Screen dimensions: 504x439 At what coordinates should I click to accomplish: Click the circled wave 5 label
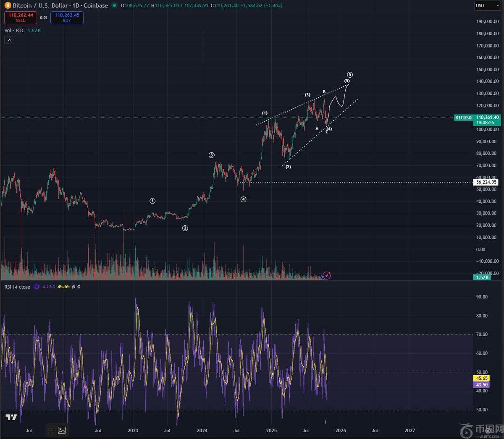[x=350, y=75]
